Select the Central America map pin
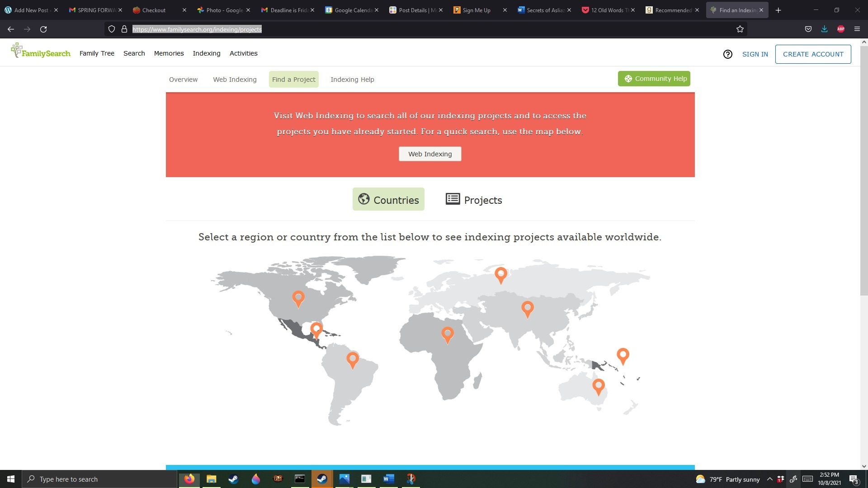Image resolution: width=868 pixels, height=488 pixels. coord(316,330)
